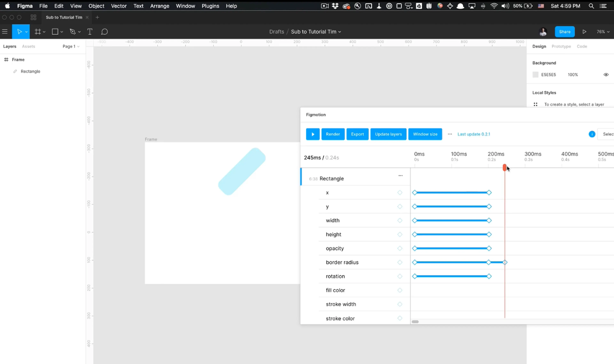Toggle Background color visibility eye
Screen dimensions: 614x364
606,75
